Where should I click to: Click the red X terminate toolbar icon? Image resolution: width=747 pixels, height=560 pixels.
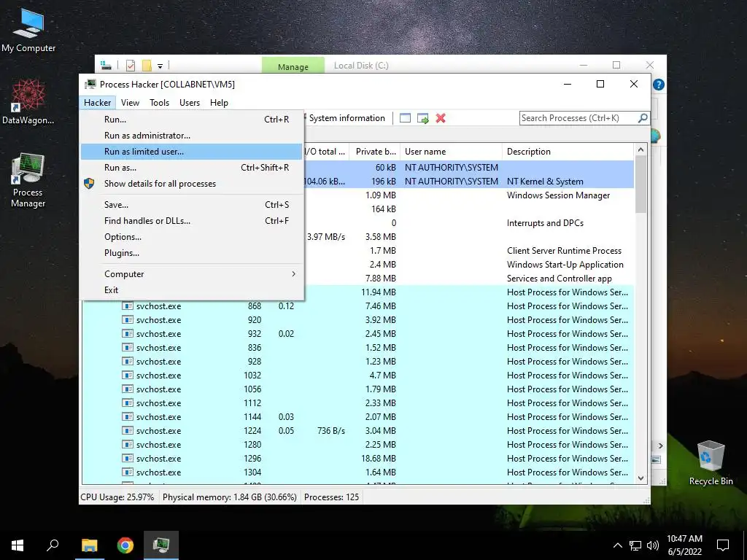(441, 118)
